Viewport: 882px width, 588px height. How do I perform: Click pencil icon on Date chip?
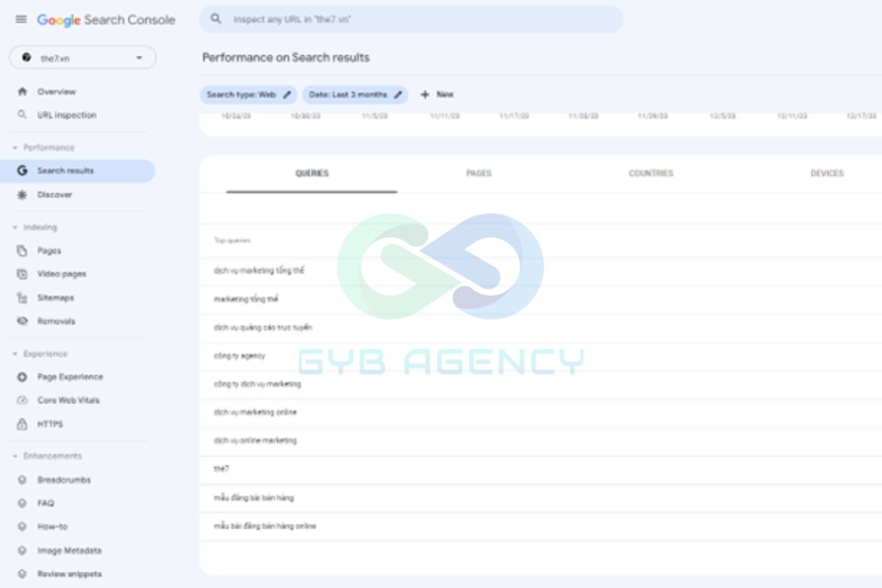(x=398, y=95)
